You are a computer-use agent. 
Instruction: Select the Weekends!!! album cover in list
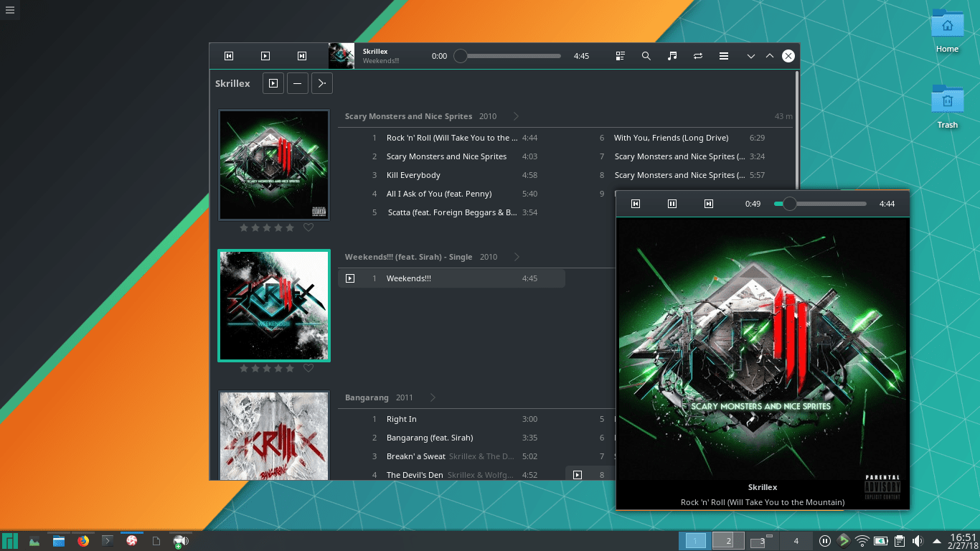click(x=274, y=306)
